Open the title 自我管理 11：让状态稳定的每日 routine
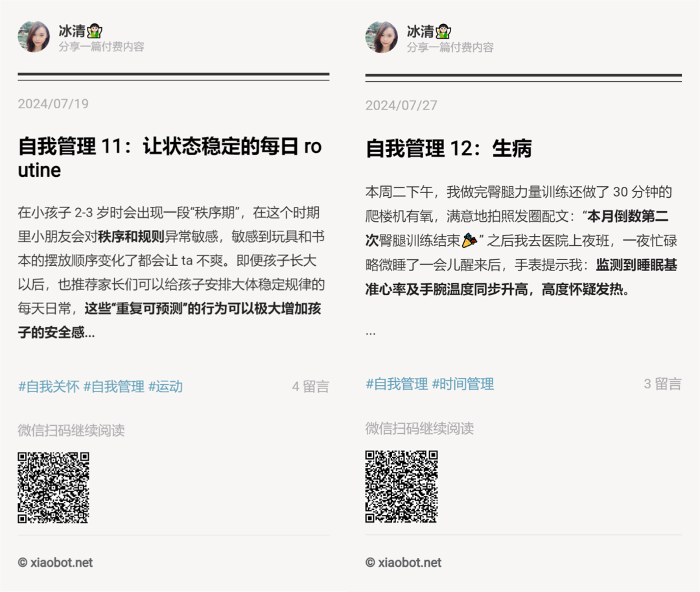Viewport: 700px width, 592px height. [170, 158]
